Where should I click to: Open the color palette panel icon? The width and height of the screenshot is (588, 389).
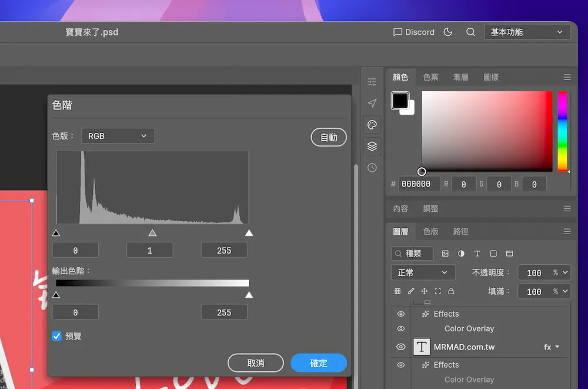click(372, 125)
